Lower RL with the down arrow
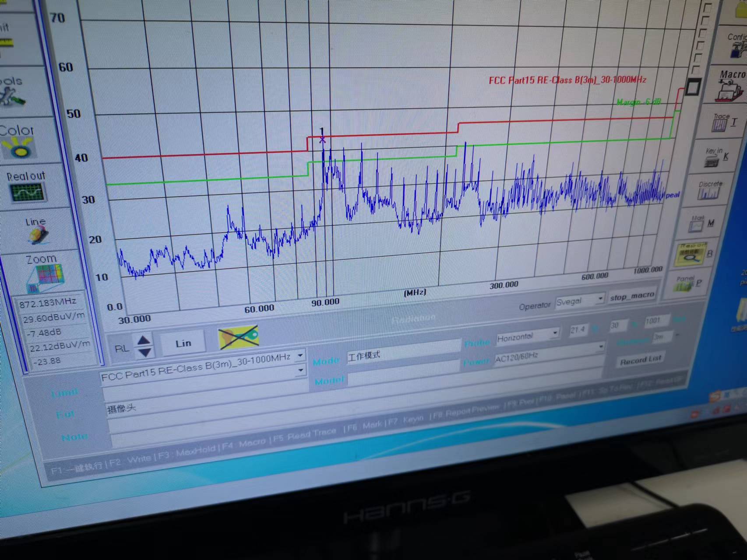Screen dimensions: 747x560 click(145, 352)
